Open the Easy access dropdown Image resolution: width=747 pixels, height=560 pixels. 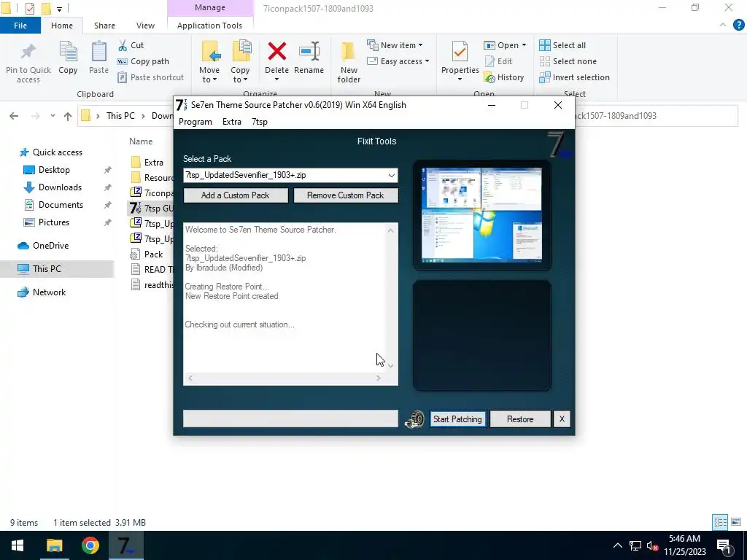(x=398, y=61)
